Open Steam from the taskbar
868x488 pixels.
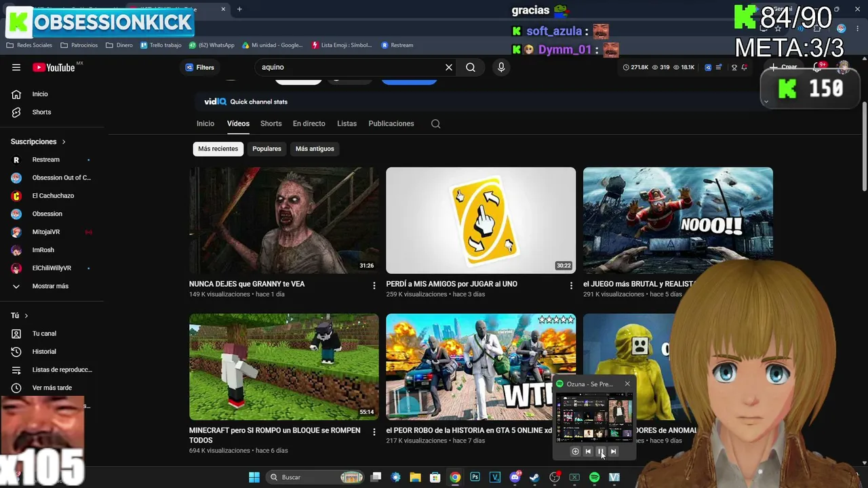pyautogui.click(x=534, y=477)
